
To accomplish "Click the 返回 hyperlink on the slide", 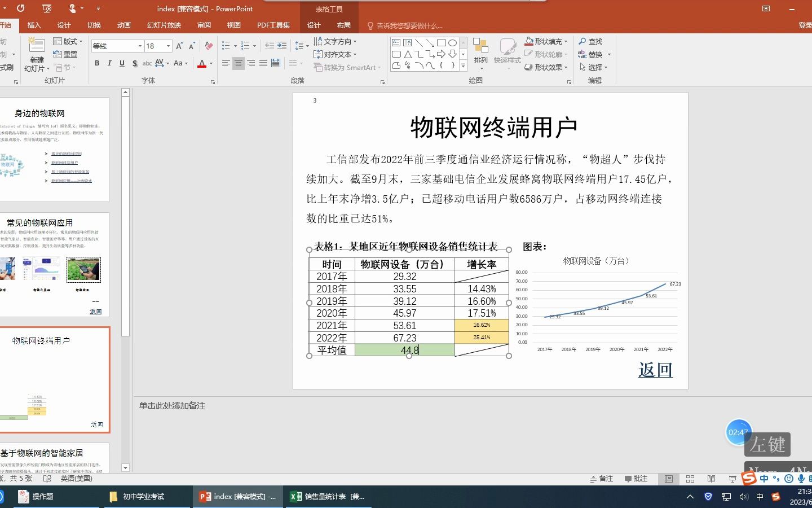I will click(655, 370).
